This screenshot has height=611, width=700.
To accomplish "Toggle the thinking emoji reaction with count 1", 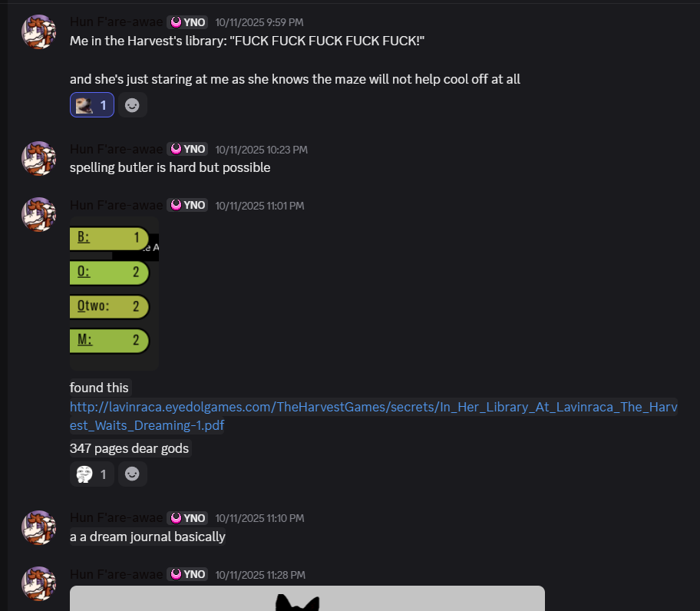I will click(x=92, y=474).
